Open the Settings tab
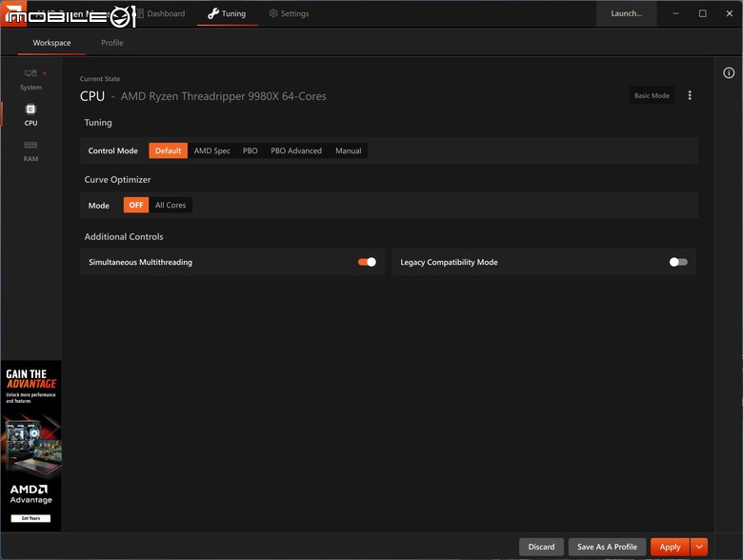Screen dimensions: 743x560 (x=289, y=13)
